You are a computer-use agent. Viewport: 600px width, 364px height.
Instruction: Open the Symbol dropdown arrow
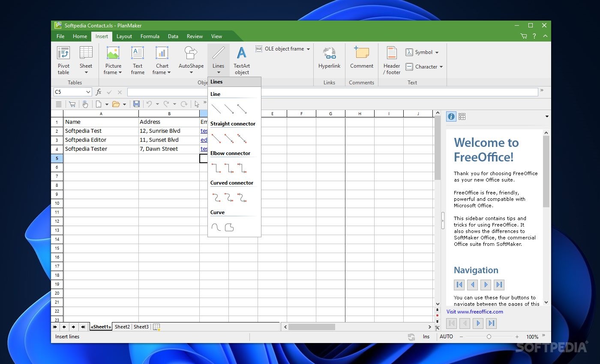(437, 53)
